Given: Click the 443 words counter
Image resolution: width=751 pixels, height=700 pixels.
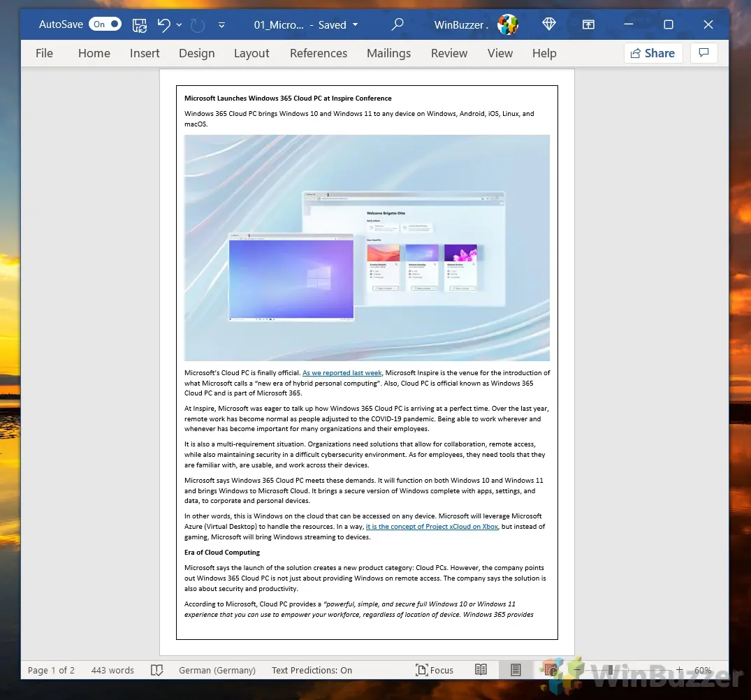Looking at the screenshot, I should coord(112,670).
